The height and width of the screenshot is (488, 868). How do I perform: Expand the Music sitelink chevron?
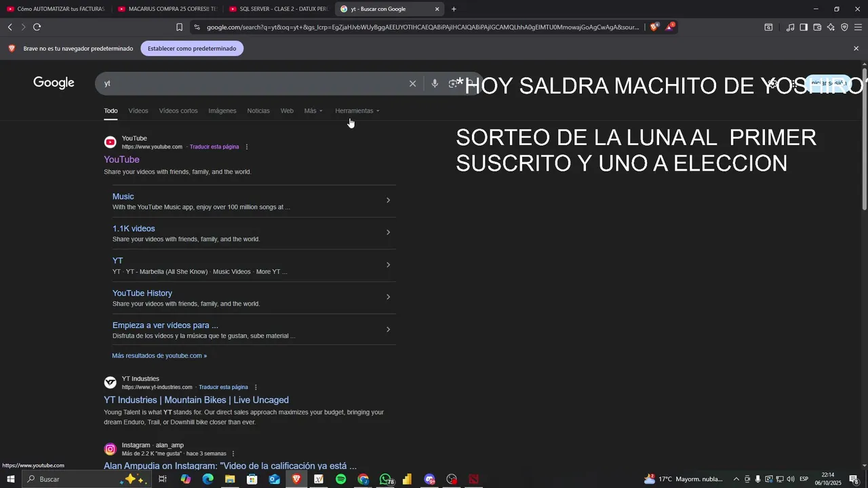[388, 200]
